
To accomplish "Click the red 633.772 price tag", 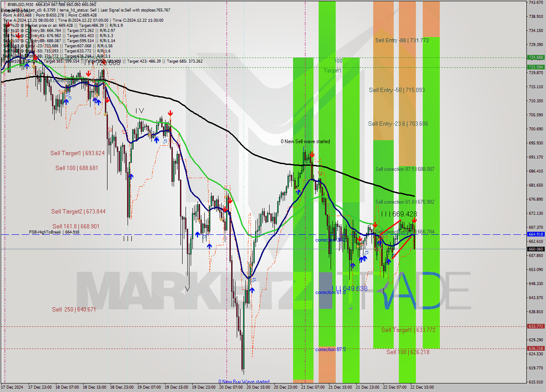I will pyautogui.click(x=536, y=326).
